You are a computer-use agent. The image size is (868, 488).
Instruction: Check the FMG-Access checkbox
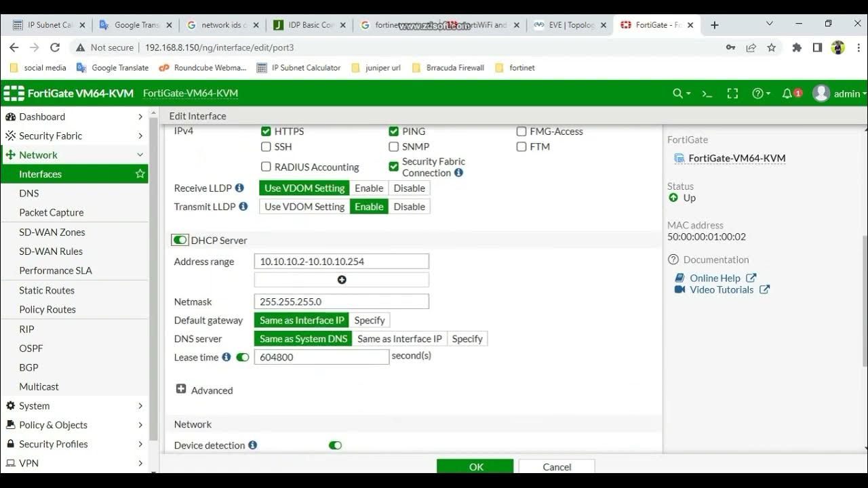click(x=521, y=131)
